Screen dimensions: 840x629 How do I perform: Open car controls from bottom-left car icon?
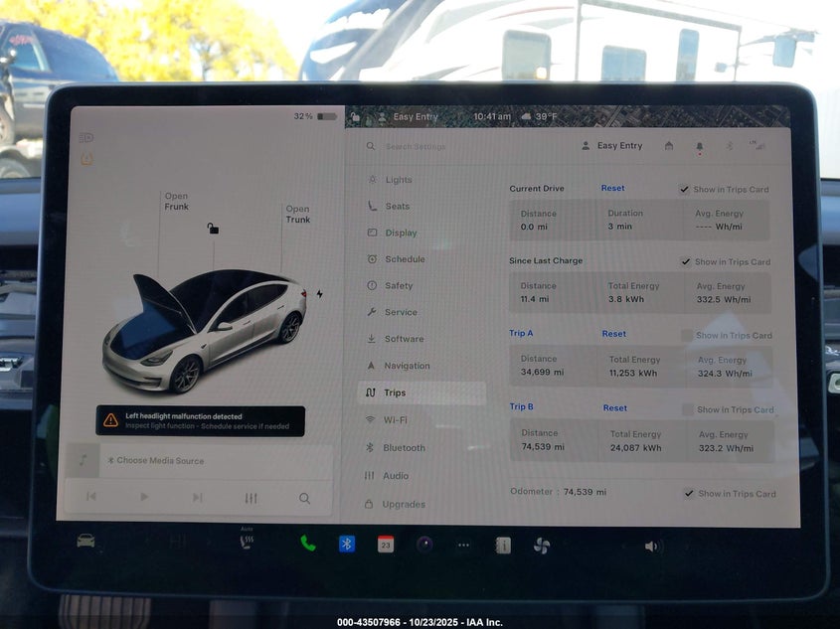coord(86,541)
